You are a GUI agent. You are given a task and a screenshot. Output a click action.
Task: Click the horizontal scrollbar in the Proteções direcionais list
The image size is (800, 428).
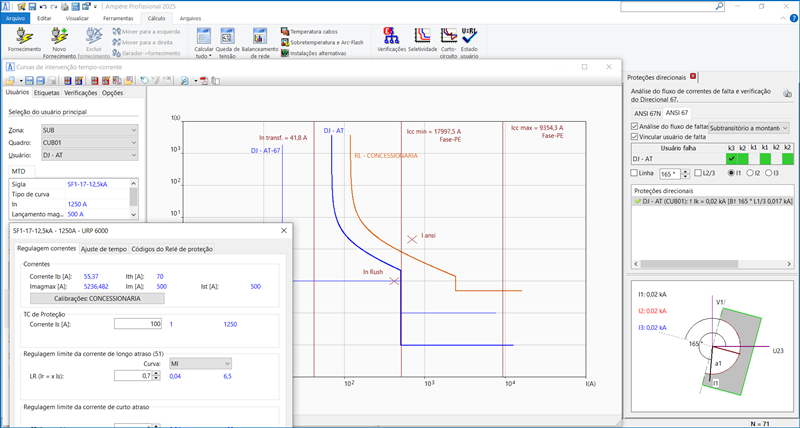pos(713,264)
